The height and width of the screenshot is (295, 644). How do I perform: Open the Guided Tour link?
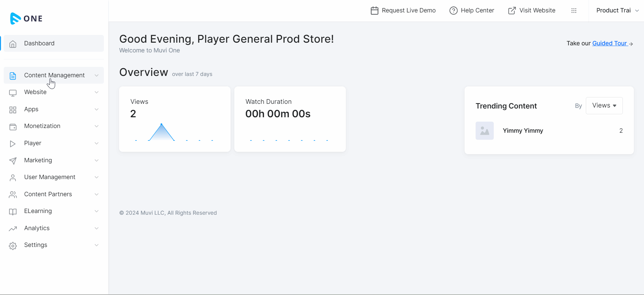609,43
